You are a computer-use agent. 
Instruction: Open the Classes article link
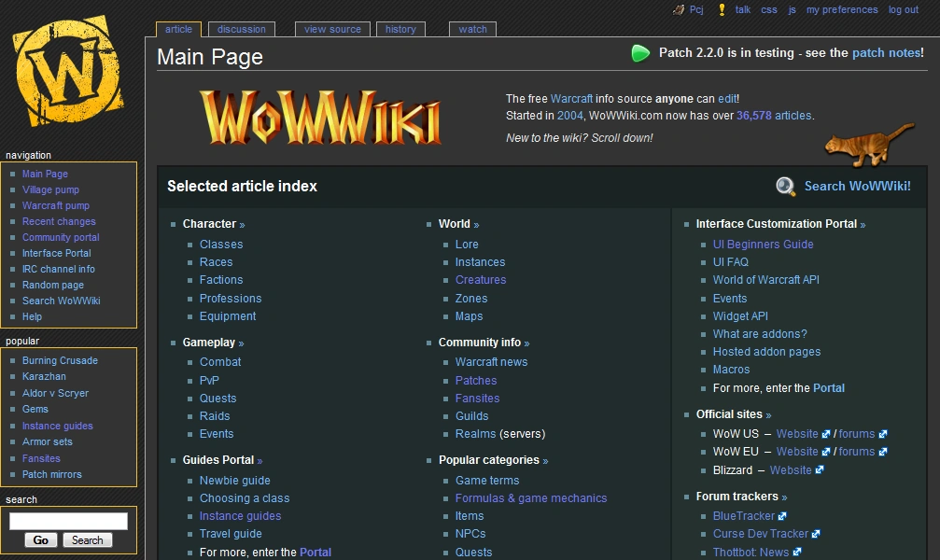coord(221,245)
